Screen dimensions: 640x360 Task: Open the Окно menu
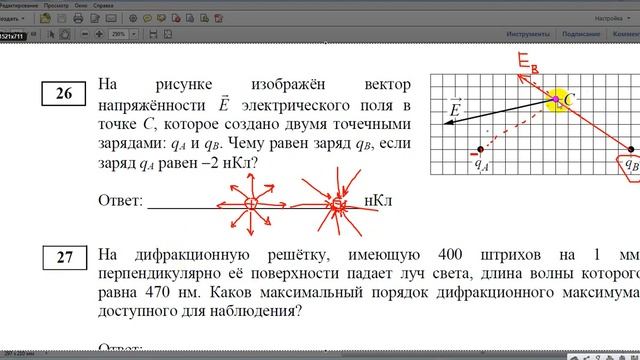(81, 6)
